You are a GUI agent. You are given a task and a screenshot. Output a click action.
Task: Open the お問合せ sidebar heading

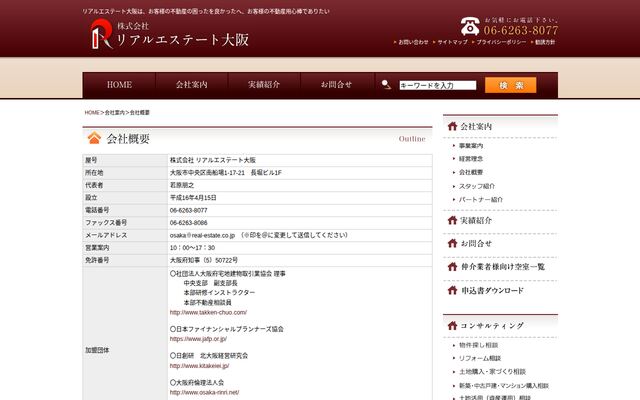pyautogui.click(x=476, y=244)
